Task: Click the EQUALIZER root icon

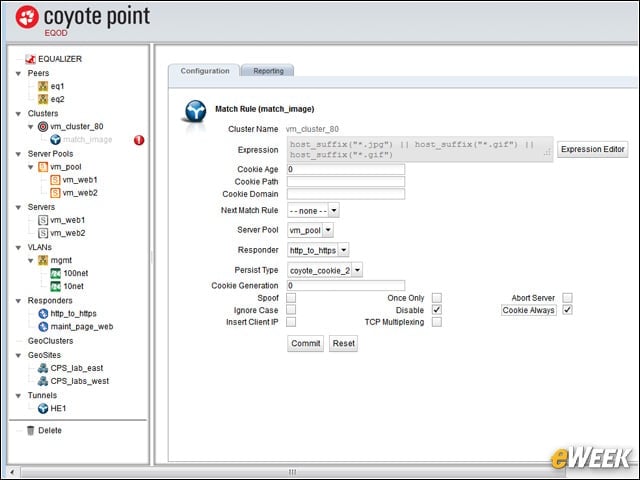Action: 31,59
